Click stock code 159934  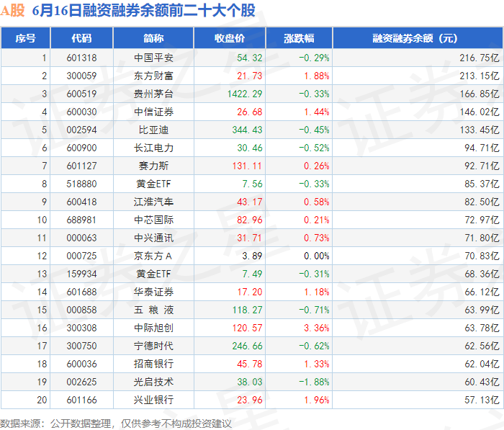81,274
